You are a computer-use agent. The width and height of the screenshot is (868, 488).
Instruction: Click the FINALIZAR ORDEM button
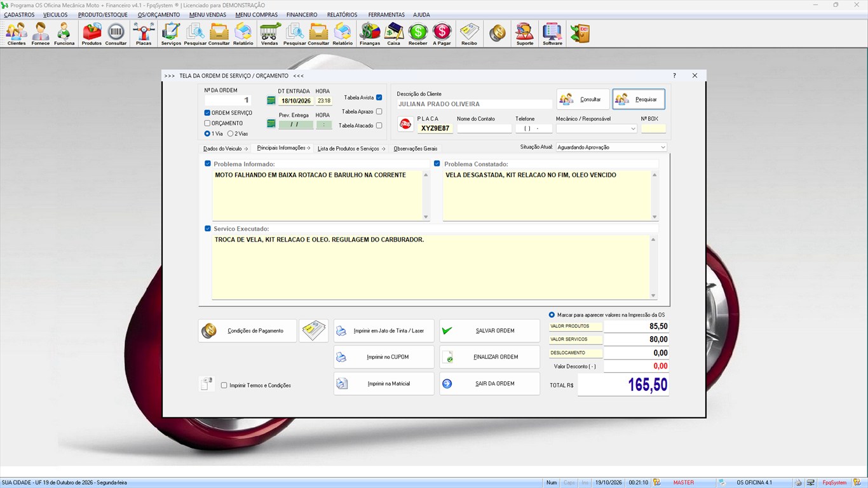point(489,357)
